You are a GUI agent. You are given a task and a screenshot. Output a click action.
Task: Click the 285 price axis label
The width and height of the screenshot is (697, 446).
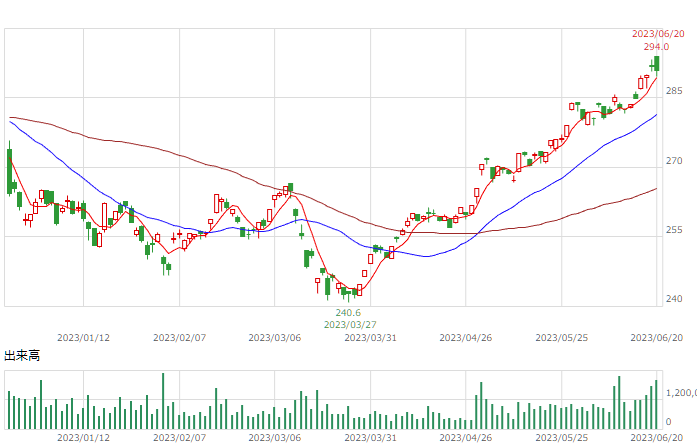(674, 91)
